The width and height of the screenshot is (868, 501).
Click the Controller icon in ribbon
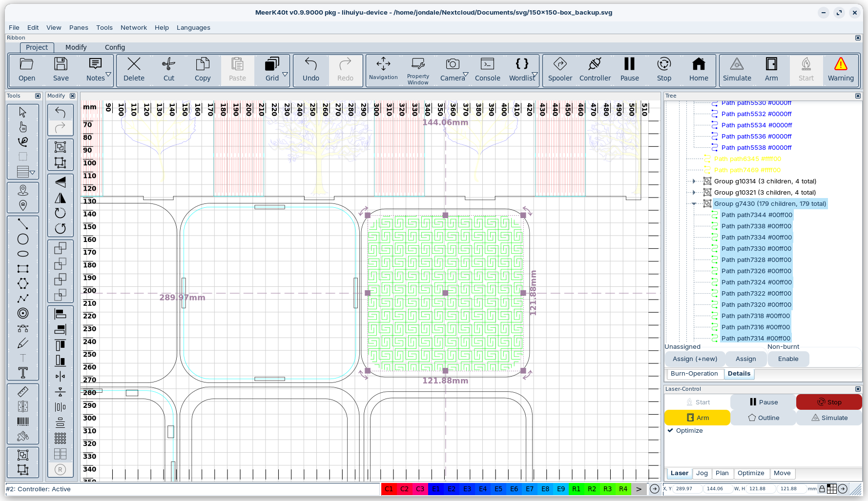pos(595,69)
